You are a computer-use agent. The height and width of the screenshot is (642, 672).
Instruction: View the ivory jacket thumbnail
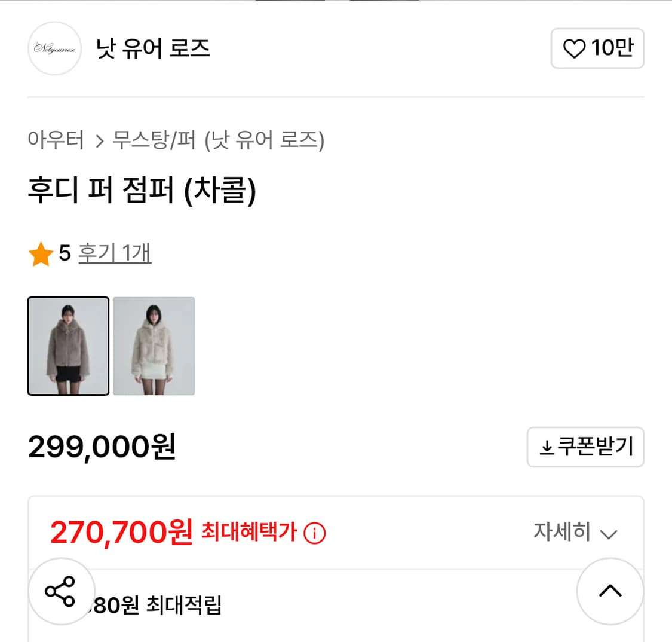[x=154, y=346]
